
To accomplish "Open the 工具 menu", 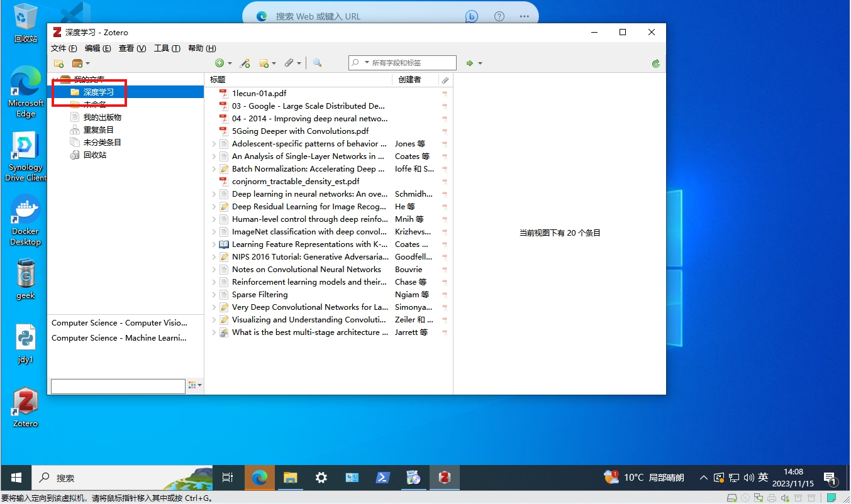I will point(167,48).
